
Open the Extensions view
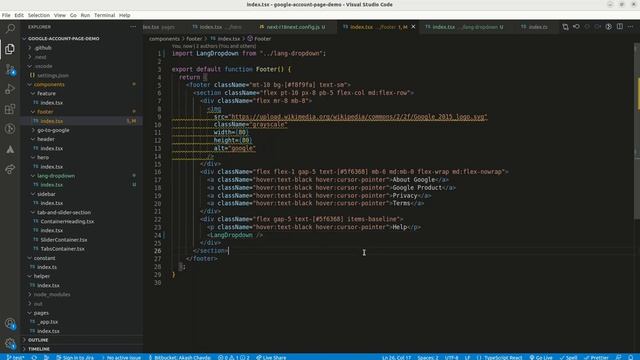tap(10, 109)
